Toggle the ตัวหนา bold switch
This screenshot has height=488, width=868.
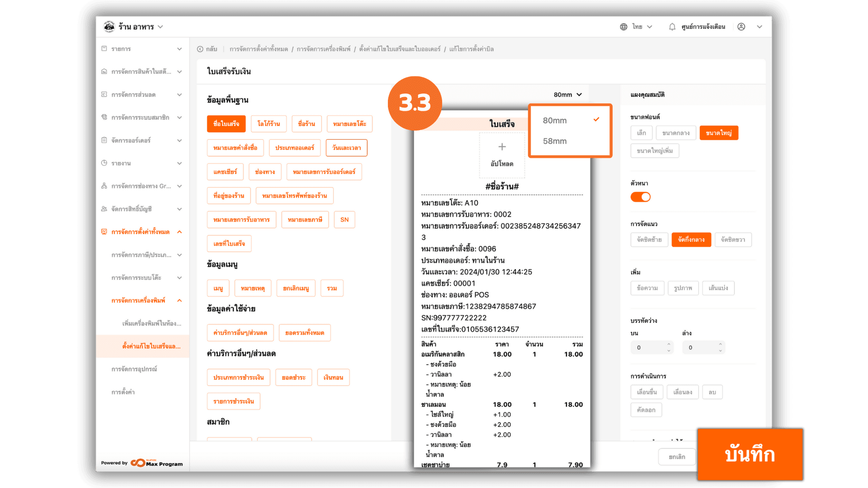pyautogui.click(x=640, y=197)
